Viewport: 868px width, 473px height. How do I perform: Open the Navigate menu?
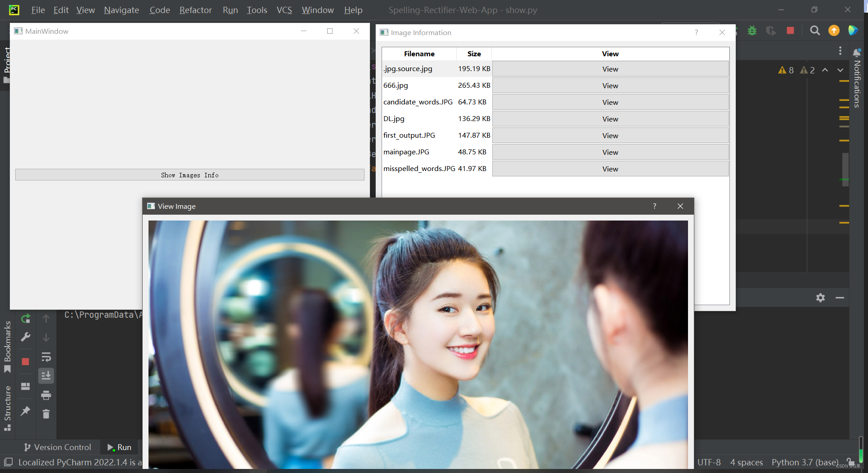[121, 10]
